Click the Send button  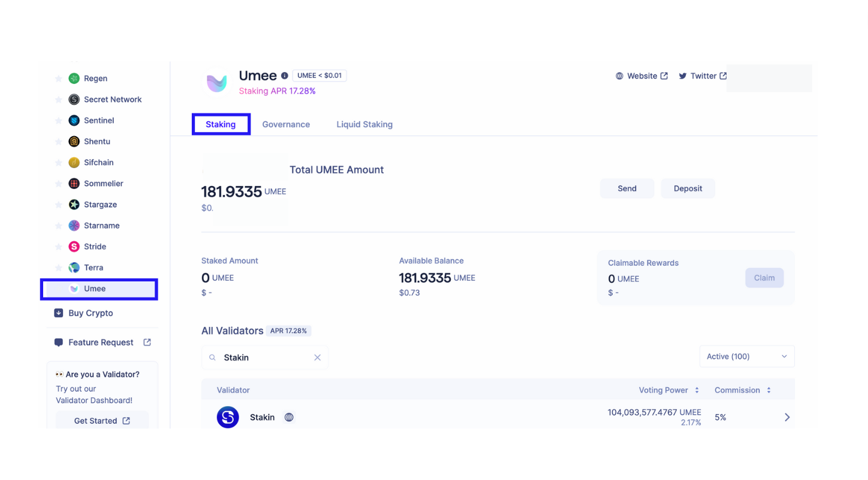coord(627,188)
